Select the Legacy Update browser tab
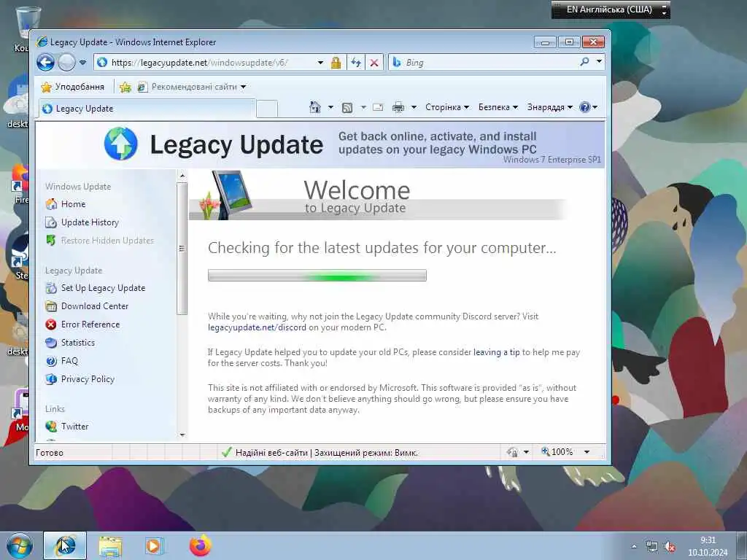 pos(147,109)
